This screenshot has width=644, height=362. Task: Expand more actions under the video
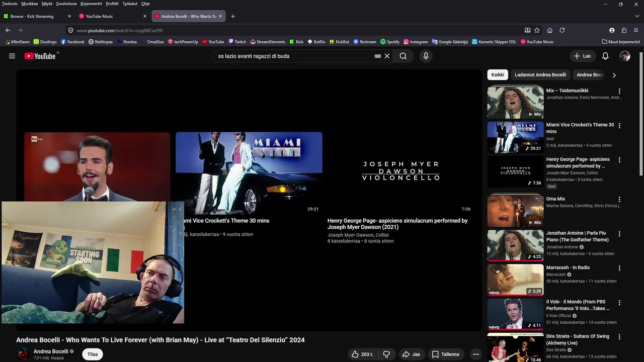click(475, 354)
